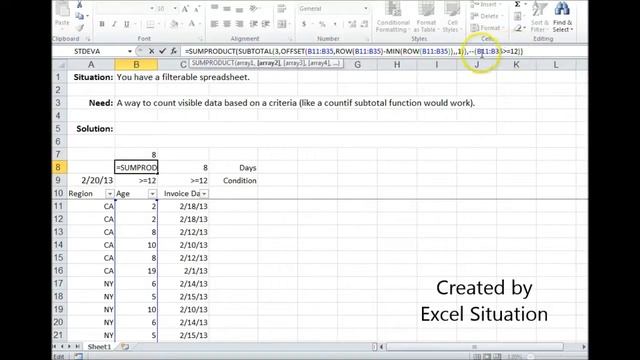Screen dimensions: 640x360
Task: Click the Borders icon
Action: [150, 24]
